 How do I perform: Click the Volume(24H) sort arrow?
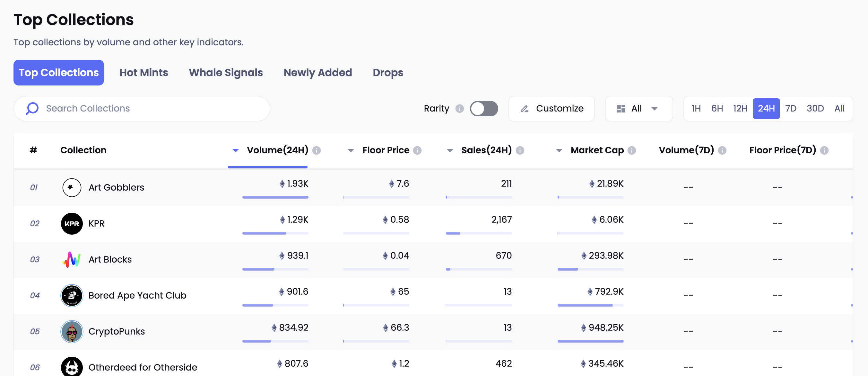(236, 150)
